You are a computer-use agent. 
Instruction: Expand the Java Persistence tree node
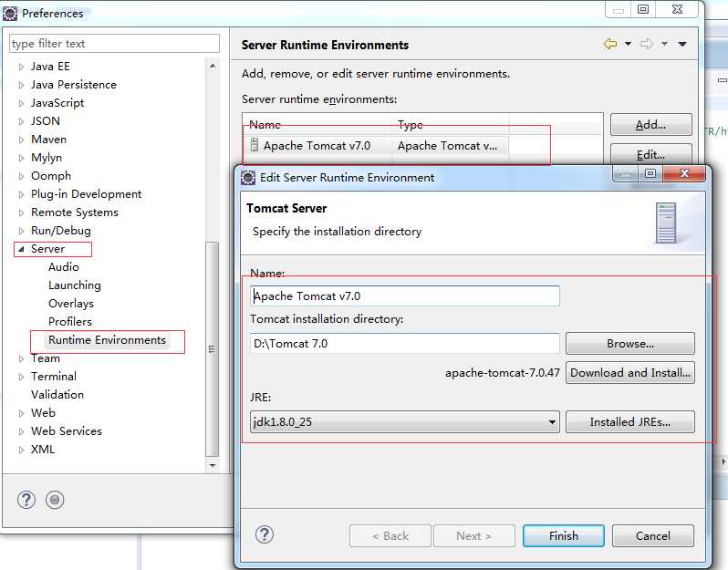point(21,85)
